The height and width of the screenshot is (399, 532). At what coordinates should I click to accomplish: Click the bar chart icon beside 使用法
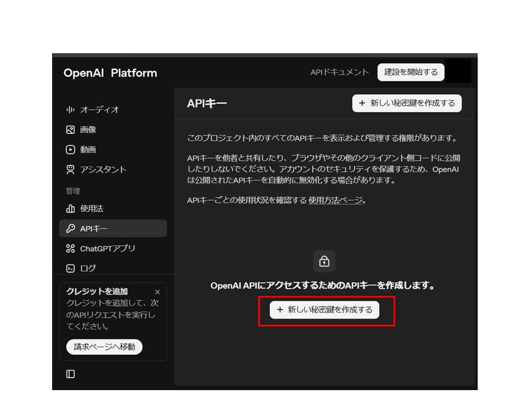click(x=70, y=209)
